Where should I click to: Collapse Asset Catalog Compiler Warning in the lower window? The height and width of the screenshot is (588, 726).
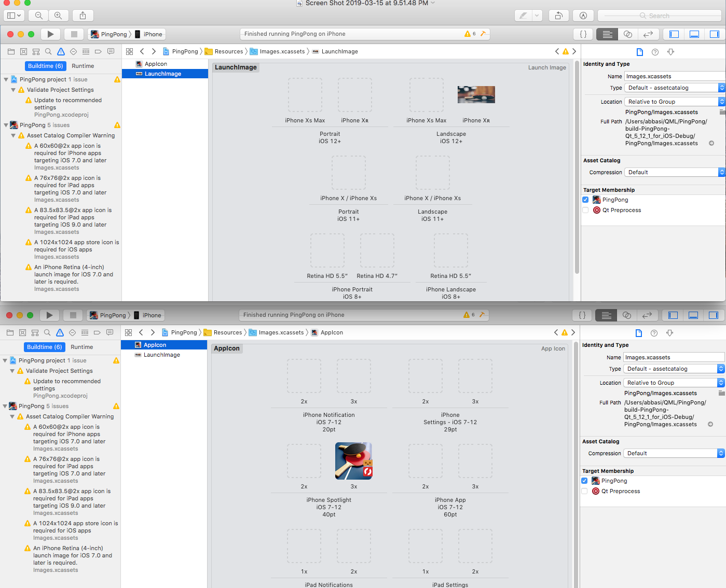(x=12, y=416)
